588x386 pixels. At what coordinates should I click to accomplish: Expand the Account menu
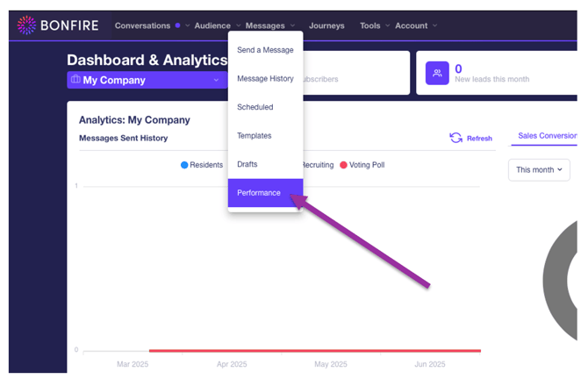point(415,25)
